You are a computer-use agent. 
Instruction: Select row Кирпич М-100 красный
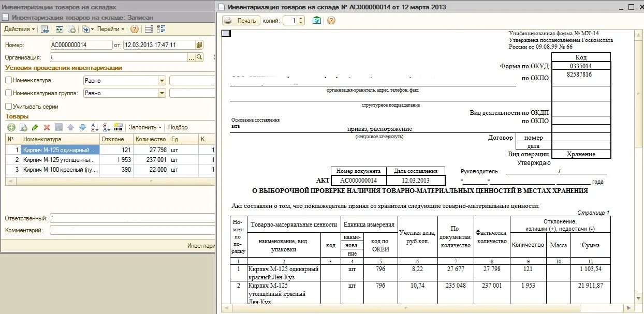pyautogui.click(x=60, y=170)
